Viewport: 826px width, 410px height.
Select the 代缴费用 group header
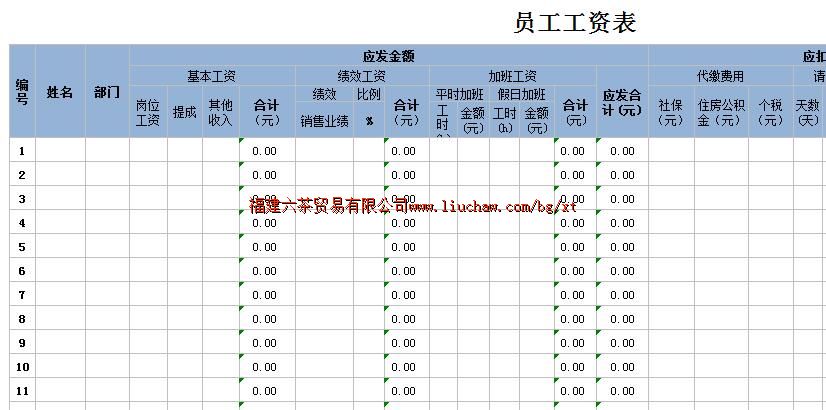pyautogui.click(x=721, y=76)
